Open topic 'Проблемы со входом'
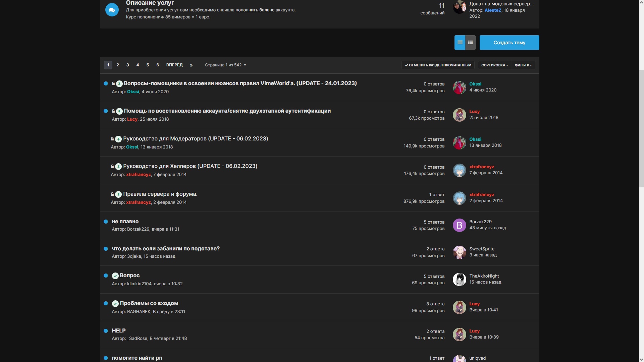Screen dimensions: 644x362 pos(149,303)
